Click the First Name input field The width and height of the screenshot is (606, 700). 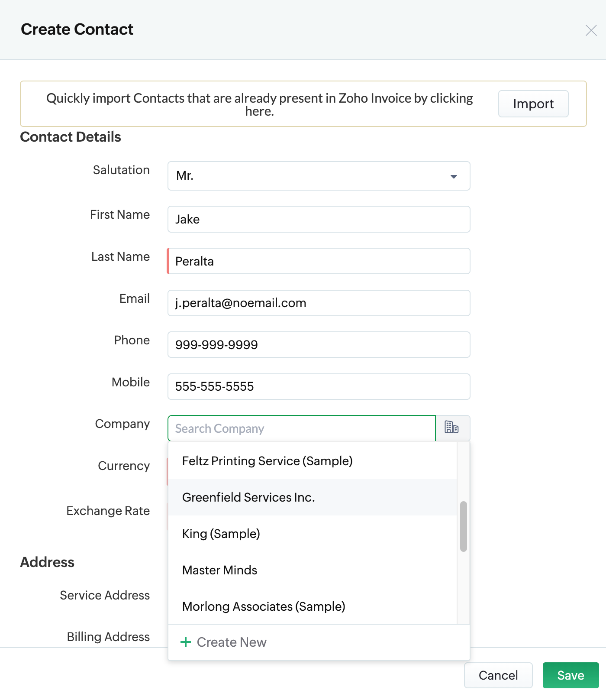coord(319,219)
